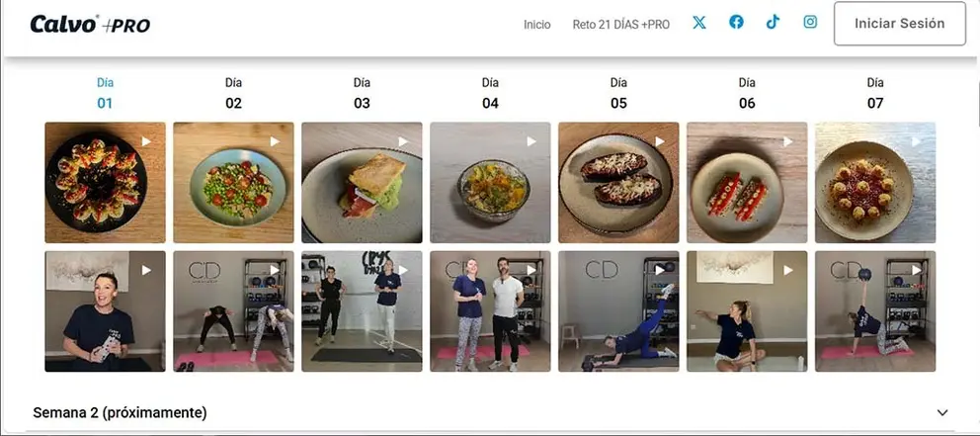Open the Facebook social icon

coord(736,23)
